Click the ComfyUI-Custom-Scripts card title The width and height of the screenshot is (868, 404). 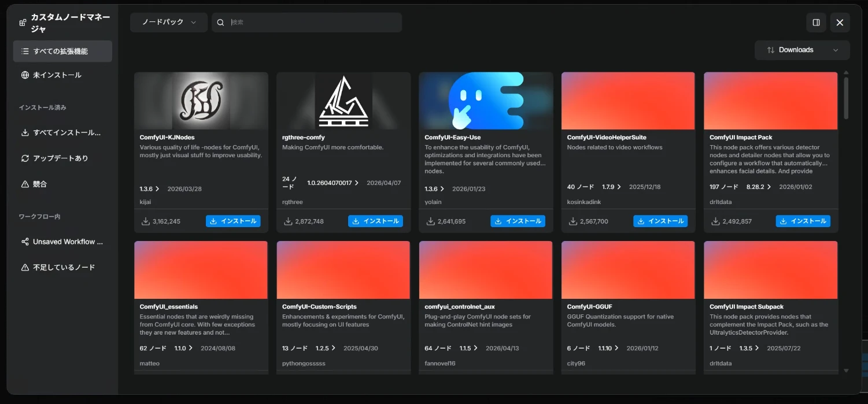[x=319, y=307]
